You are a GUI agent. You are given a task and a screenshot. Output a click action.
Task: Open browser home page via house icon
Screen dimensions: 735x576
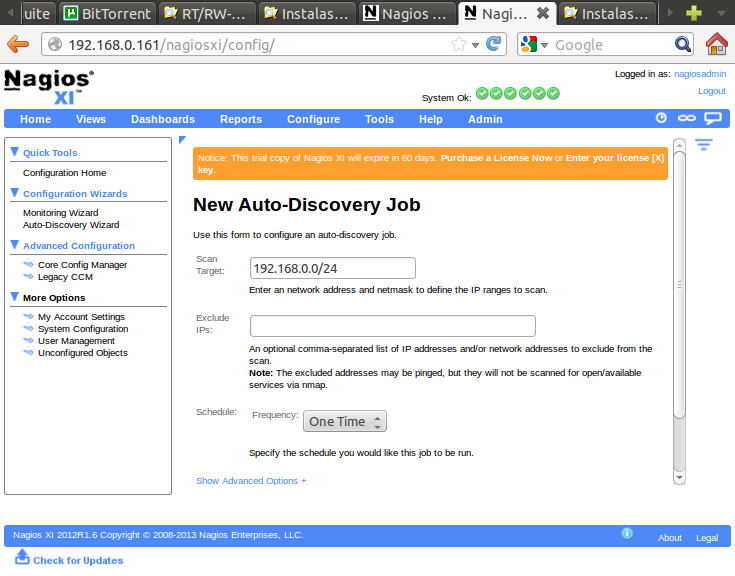coord(717,44)
